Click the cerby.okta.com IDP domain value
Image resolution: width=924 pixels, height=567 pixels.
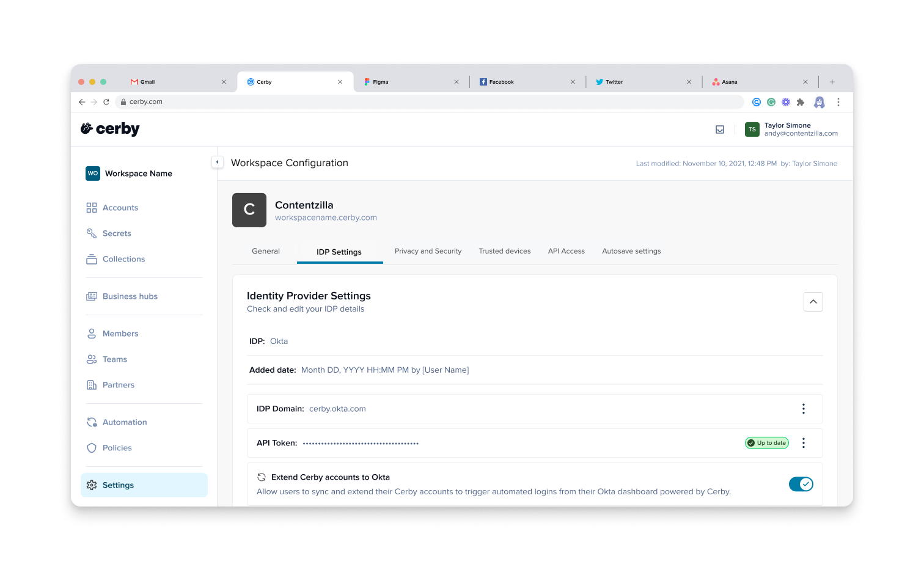click(337, 409)
